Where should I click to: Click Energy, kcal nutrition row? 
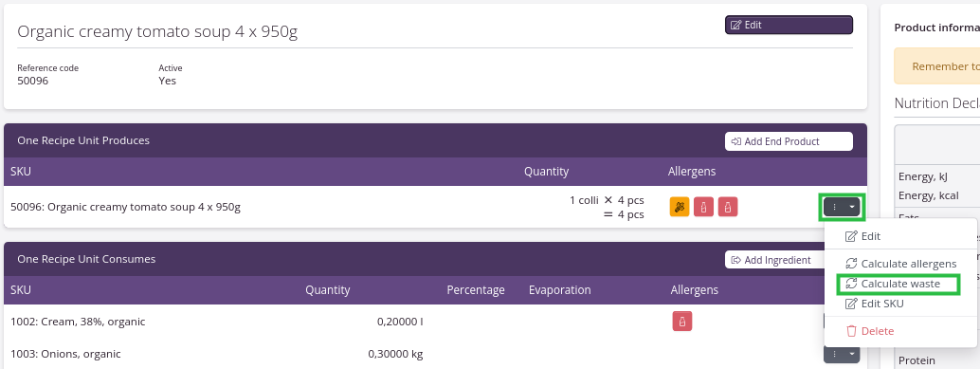[928, 195]
